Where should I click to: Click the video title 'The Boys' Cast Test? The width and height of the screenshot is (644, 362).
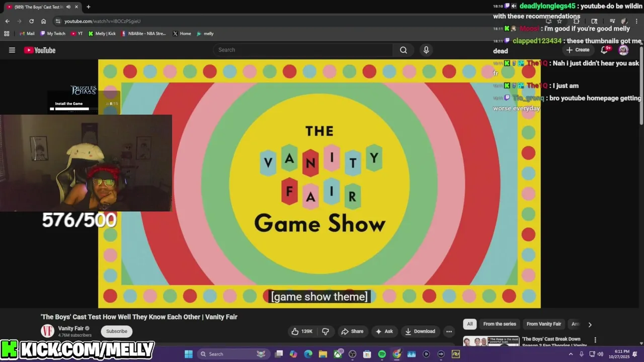139,317
